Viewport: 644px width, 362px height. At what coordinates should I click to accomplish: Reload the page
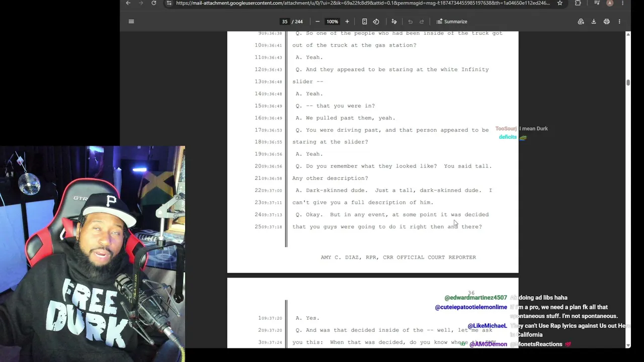pyautogui.click(x=154, y=3)
